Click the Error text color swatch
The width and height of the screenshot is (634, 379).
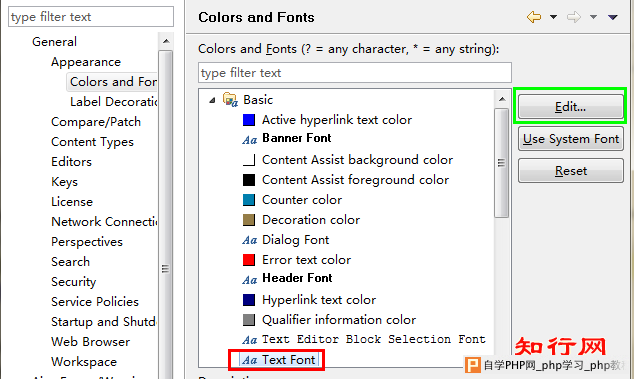coord(249,260)
